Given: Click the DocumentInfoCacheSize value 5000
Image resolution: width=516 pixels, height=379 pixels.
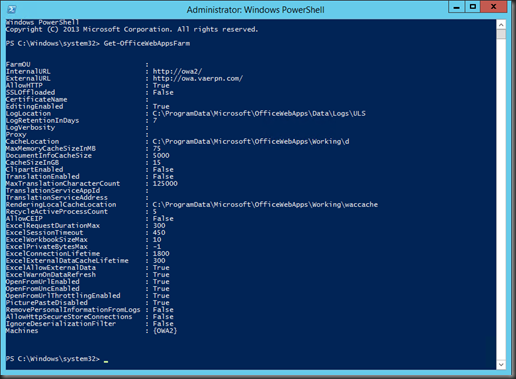Looking at the screenshot, I should (x=161, y=155).
